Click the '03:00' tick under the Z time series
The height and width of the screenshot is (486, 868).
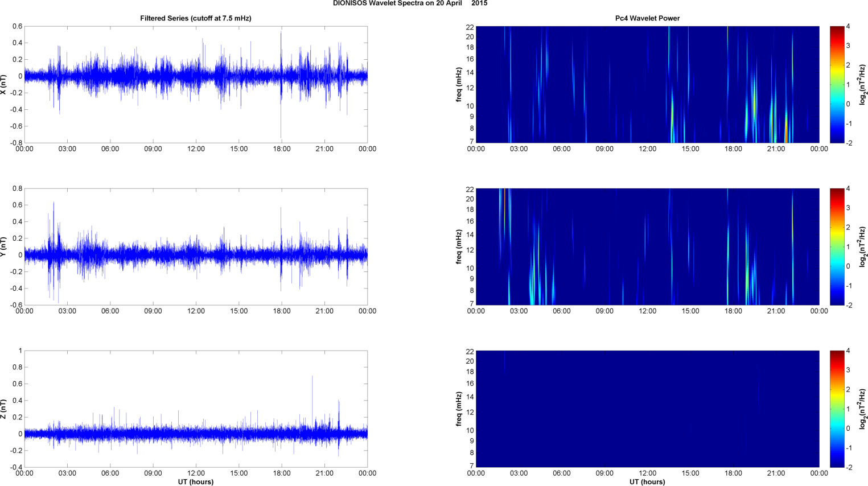pos(67,473)
